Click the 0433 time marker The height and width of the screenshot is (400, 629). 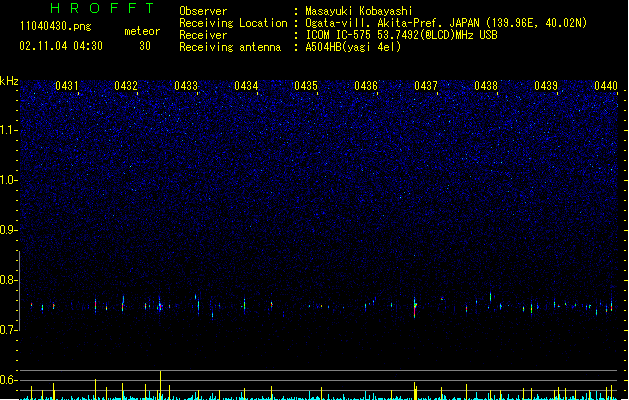[186, 86]
